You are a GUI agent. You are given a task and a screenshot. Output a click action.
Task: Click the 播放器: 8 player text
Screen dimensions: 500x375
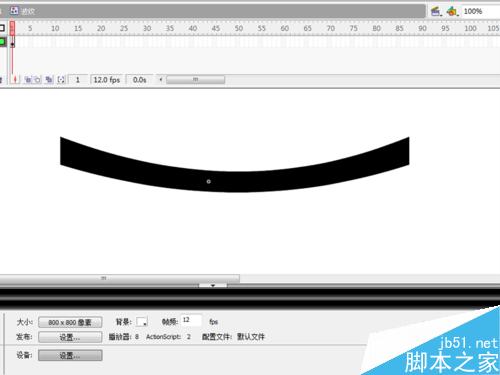click(x=124, y=337)
